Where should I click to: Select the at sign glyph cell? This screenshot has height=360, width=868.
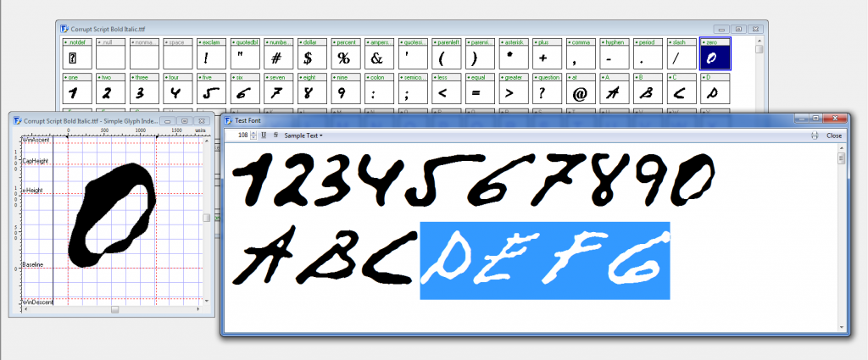click(x=581, y=88)
